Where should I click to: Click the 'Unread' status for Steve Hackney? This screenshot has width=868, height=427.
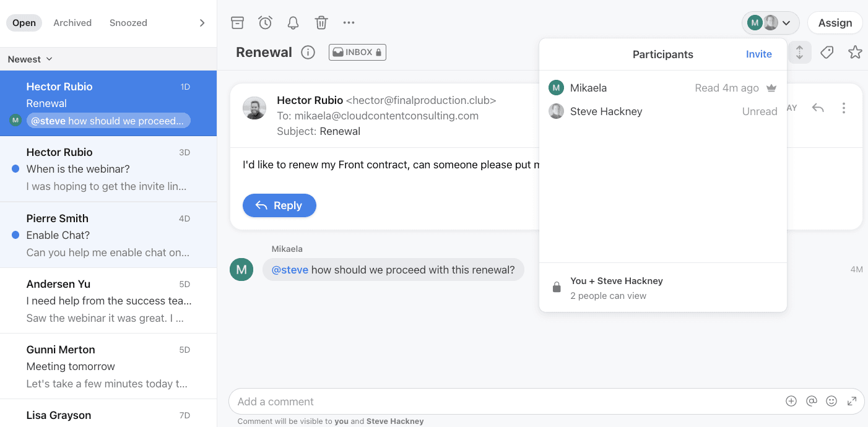point(760,111)
